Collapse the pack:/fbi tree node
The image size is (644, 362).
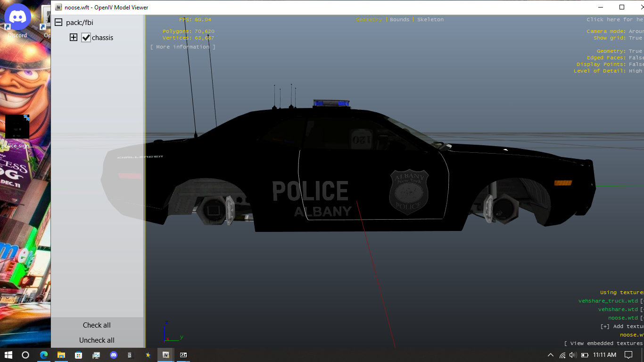click(x=58, y=23)
